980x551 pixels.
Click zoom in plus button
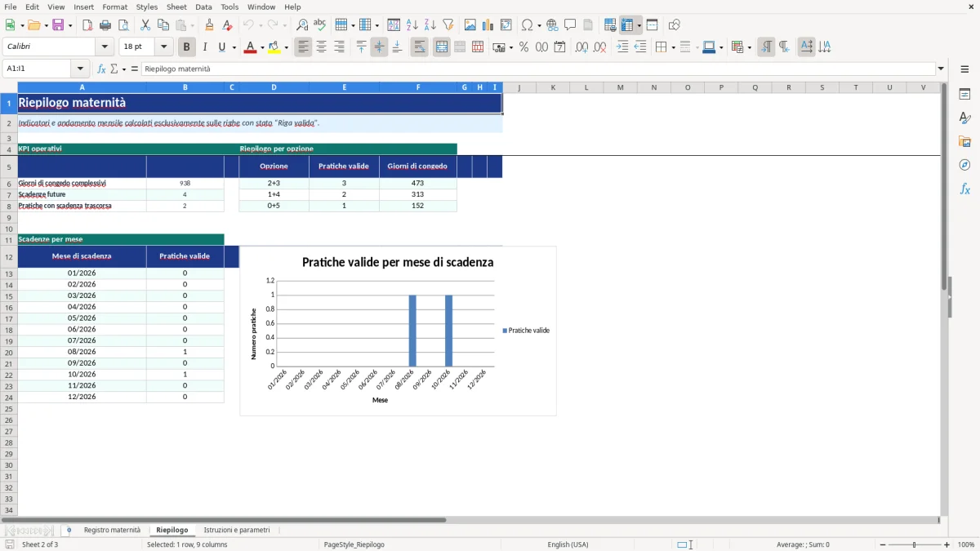[x=947, y=544]
